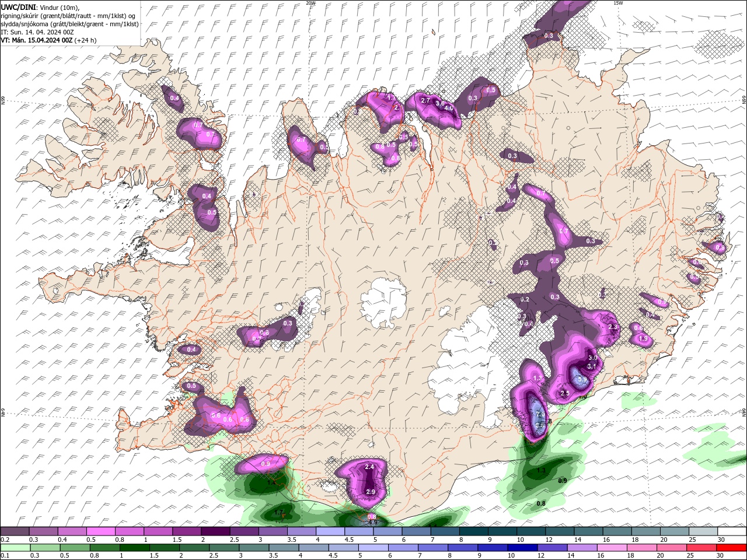
Task: Click the 2.4 snow value on south coast
Action: [369, 467]
